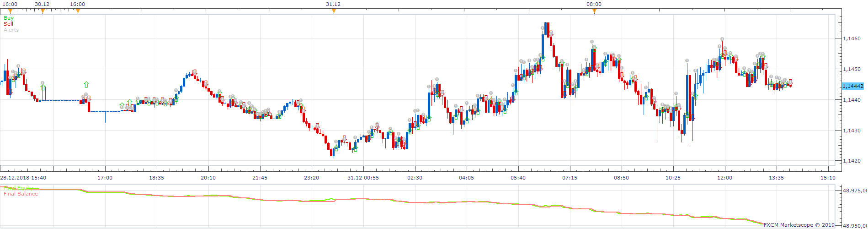Click the Final Equity legend label

click(18, 188)
